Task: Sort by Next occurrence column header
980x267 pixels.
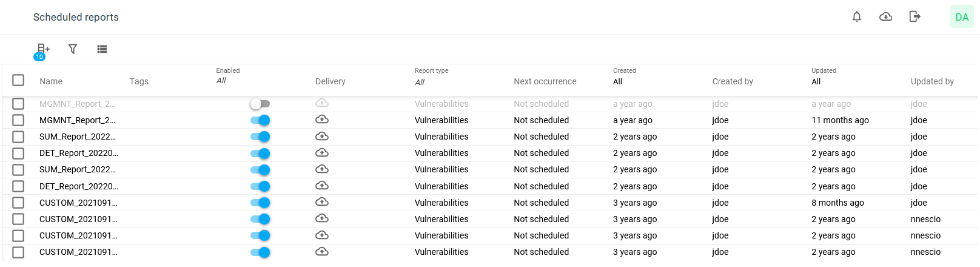Action: coord(545,81)
